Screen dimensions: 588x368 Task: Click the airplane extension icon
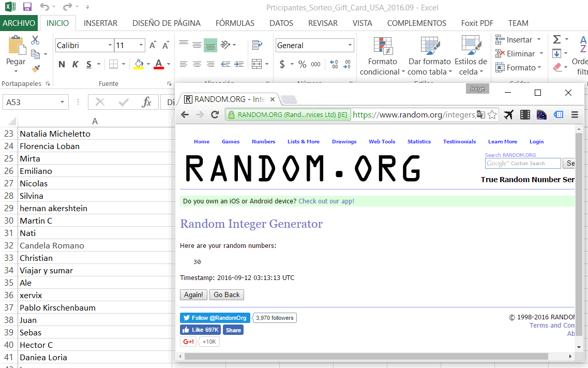(x=508, y=115)
